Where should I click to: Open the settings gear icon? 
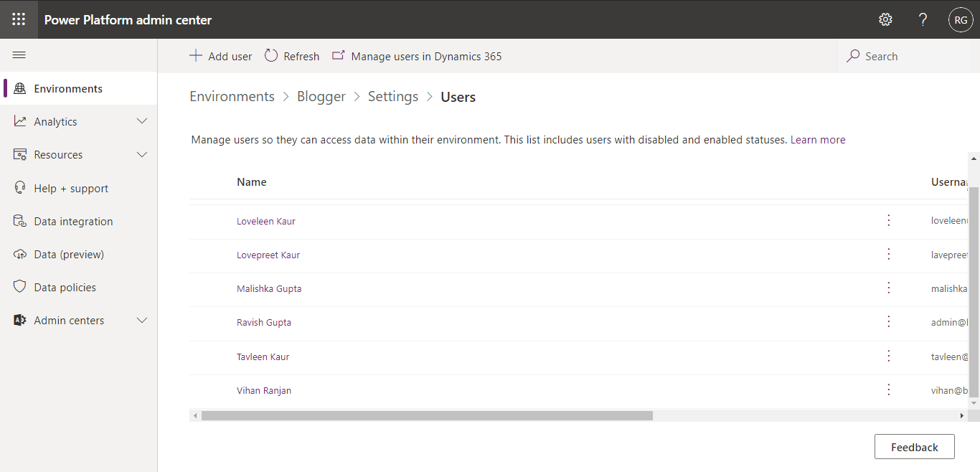(x=885, y=19)
